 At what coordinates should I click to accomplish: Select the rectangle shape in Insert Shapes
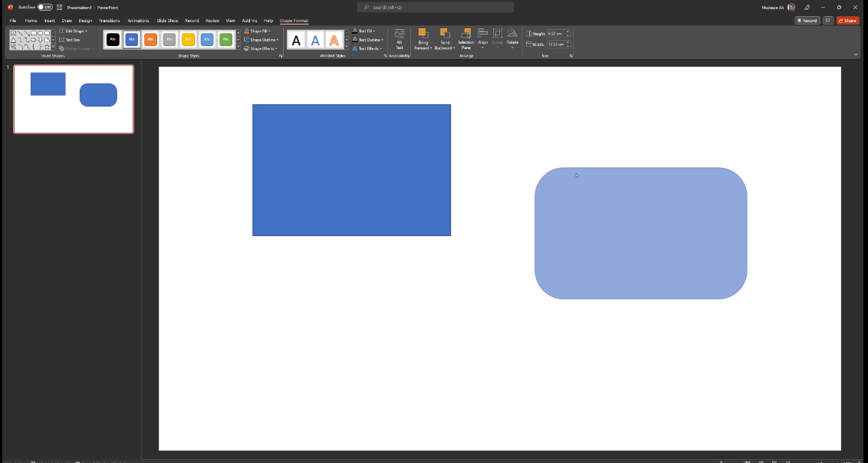[x=34, y=33]
